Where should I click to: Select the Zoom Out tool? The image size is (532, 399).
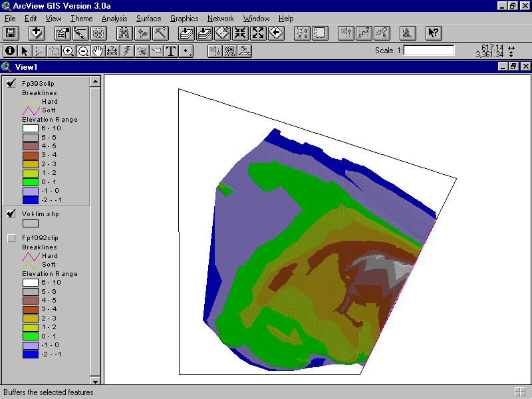(83, 51)
